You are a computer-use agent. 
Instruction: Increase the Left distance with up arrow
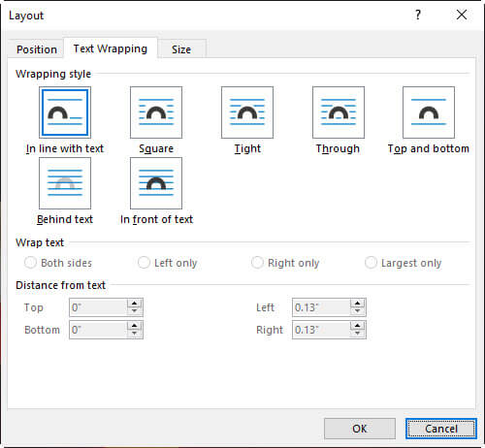[x=357, y=304]
